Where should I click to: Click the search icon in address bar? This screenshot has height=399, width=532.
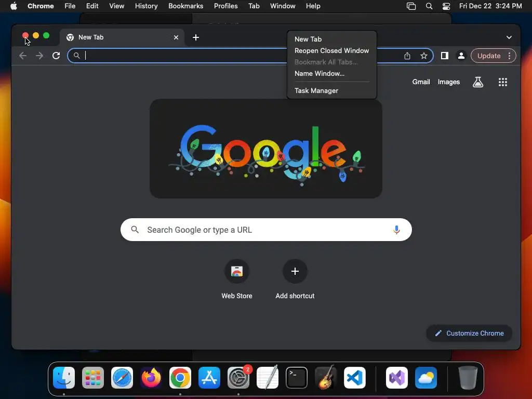point(77,55)
